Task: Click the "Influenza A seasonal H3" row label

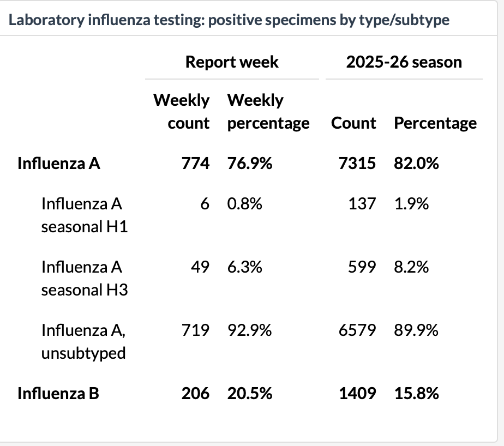Action: 85,278
